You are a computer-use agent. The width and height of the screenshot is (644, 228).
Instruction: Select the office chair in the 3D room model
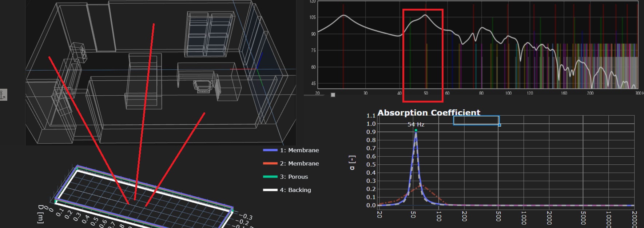tap(202, 86)
